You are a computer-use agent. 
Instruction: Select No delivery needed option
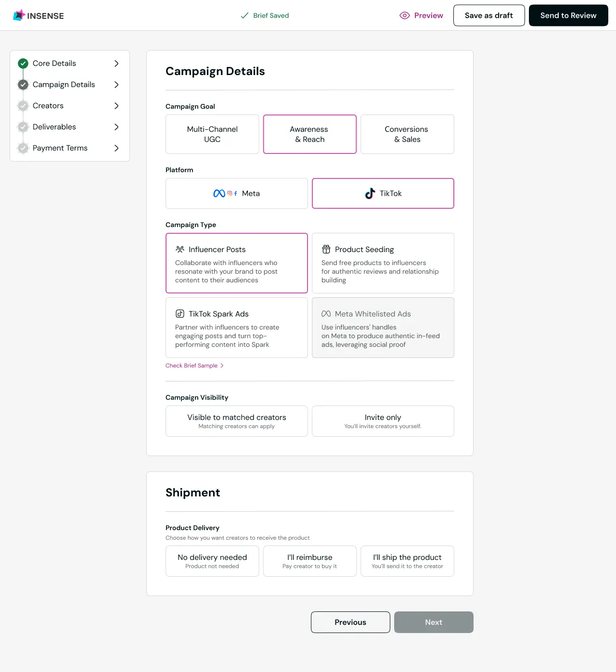tap(212, 561)
